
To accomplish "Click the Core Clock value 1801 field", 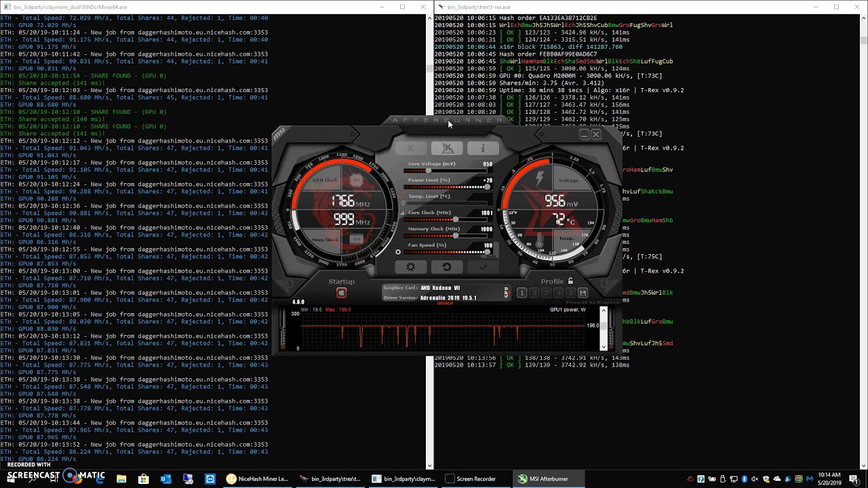I will click(487, 213).
